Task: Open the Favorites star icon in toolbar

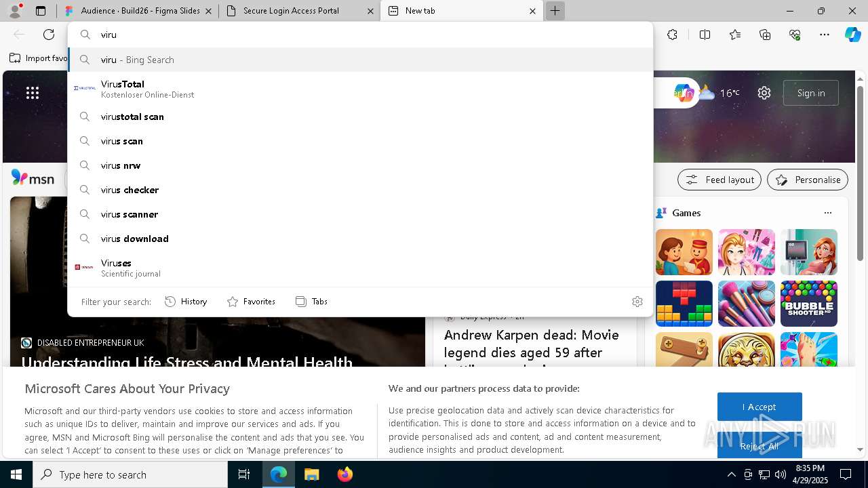Action: pyautogui.click(x=735, y=35)
